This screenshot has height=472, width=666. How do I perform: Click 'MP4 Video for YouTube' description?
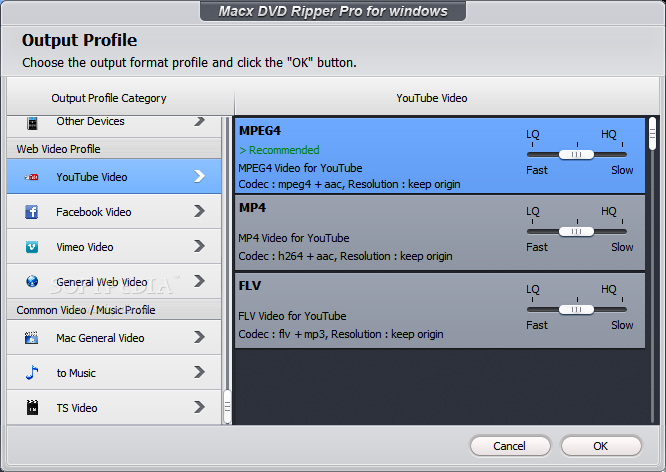(294, 238)
